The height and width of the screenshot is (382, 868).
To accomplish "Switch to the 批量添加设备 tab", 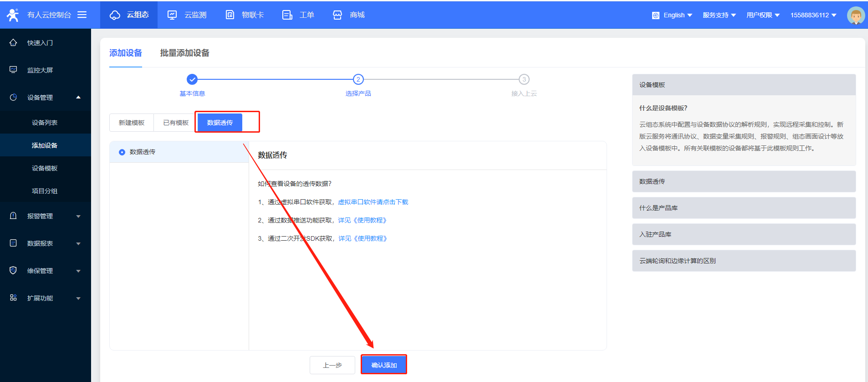I will tap(184, 53).
